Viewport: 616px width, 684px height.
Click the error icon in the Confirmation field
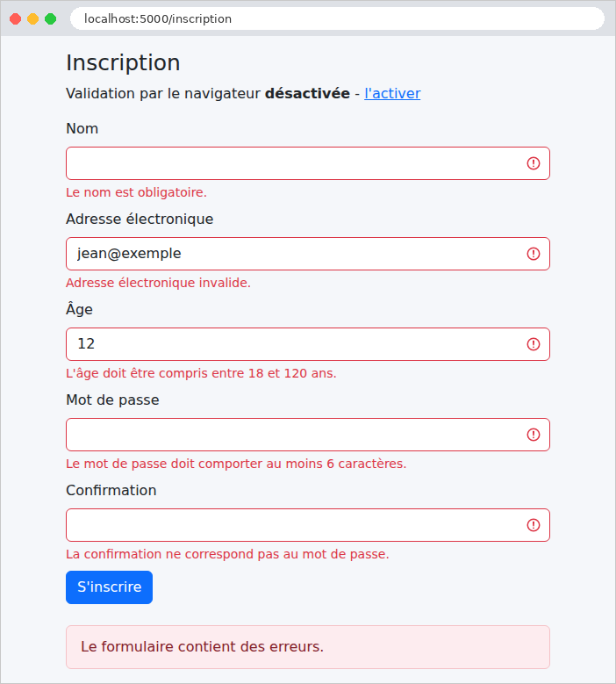(x=534, y=525)
